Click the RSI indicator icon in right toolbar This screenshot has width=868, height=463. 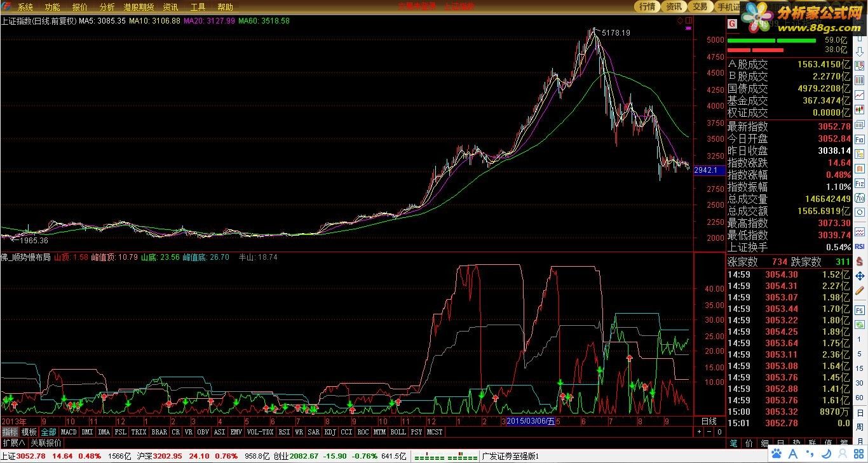tap(860, 246)
